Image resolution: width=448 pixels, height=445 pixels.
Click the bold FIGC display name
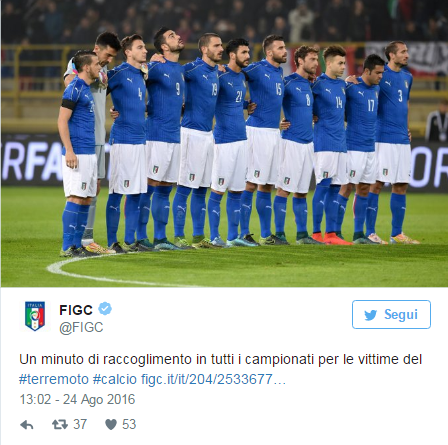tap(76, 310)
